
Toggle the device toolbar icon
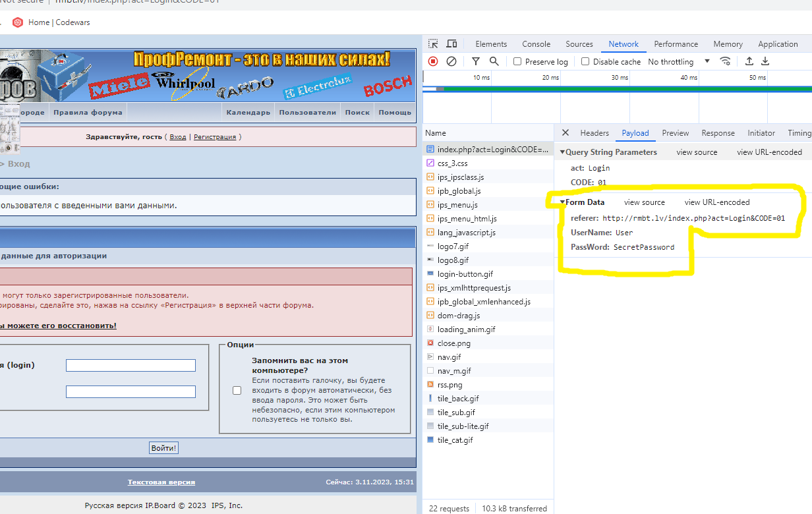(451, 44)
